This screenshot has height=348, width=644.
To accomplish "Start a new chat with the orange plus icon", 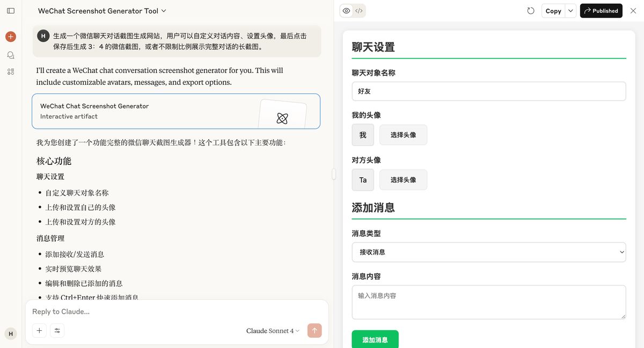I will click(10, 37).
